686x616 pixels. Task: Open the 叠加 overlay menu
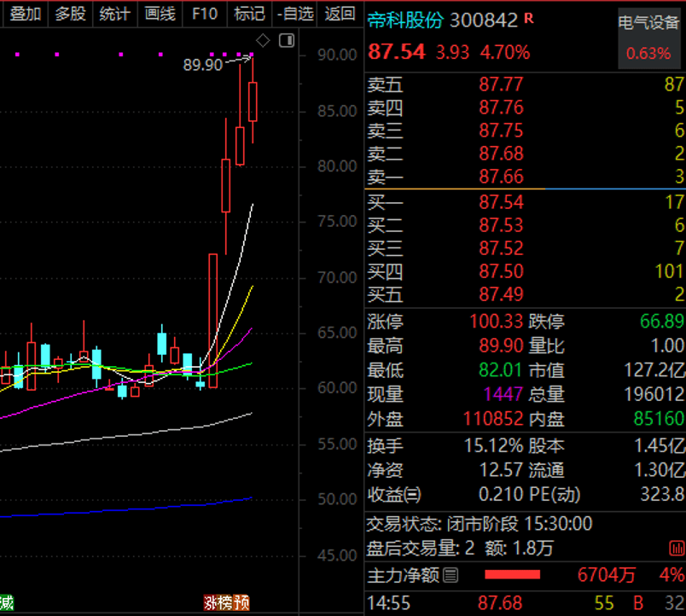click(26, 13)
